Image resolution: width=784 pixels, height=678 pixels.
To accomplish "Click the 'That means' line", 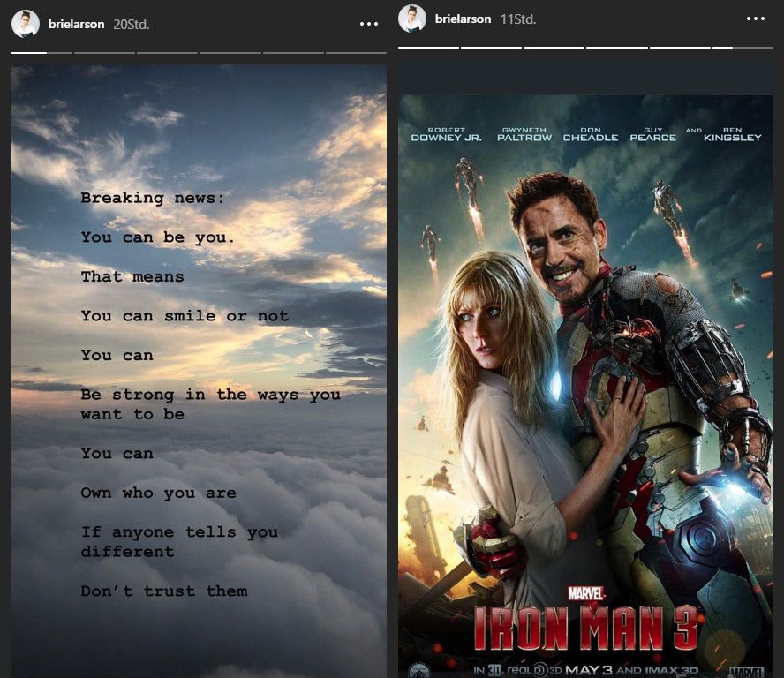I will tap(132, 276).
